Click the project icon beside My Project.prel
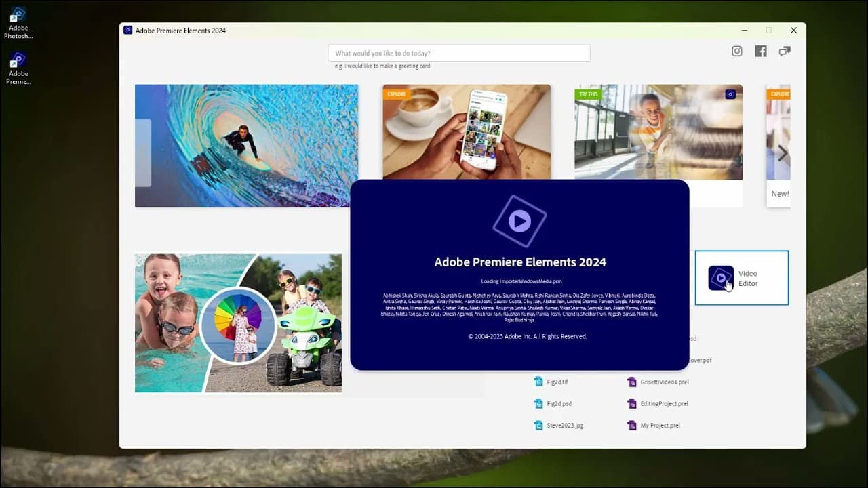The image size is (868, 488). click(x=632, y=425)
